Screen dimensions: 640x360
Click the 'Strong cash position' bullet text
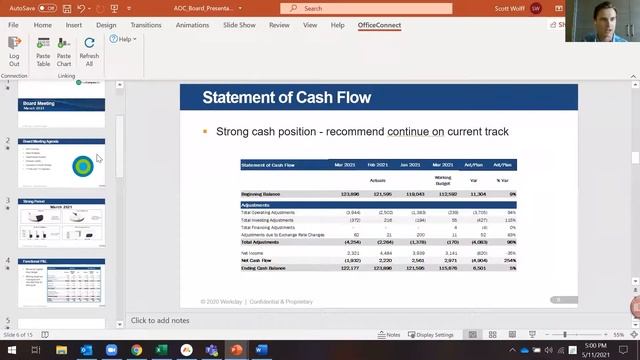(362, 131)
